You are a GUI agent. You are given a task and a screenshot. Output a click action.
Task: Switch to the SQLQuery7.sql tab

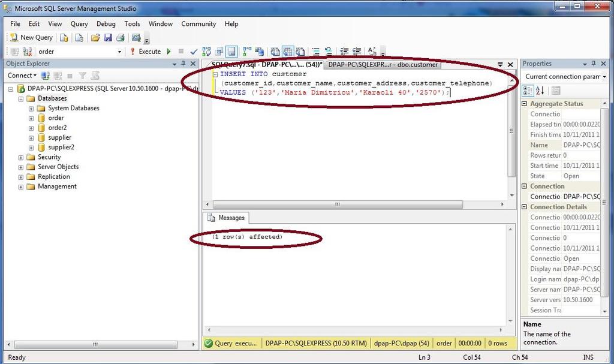click(x=266, y=65)
